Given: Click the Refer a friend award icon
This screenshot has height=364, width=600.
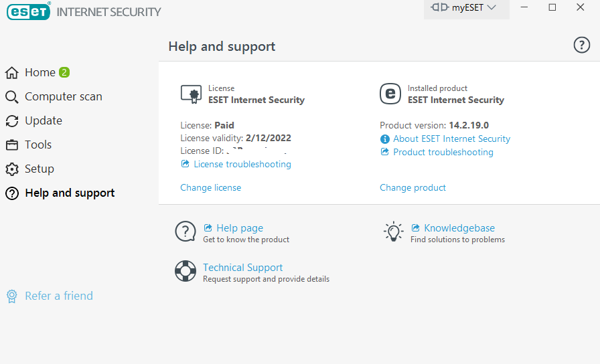Looking at the screenshot, I should pos(12,296).
